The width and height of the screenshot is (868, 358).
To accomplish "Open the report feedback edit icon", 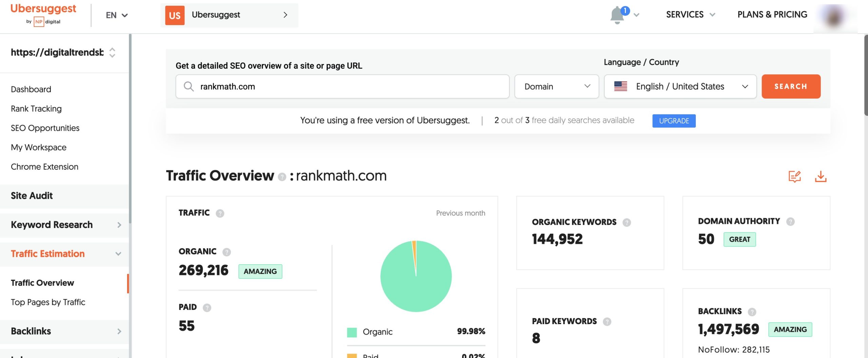I will 794,176.
